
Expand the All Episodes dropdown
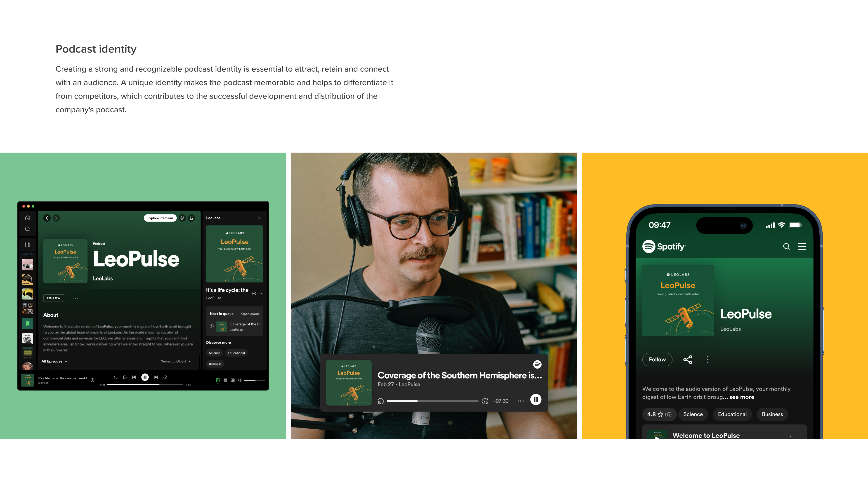(x=54, y=361)
